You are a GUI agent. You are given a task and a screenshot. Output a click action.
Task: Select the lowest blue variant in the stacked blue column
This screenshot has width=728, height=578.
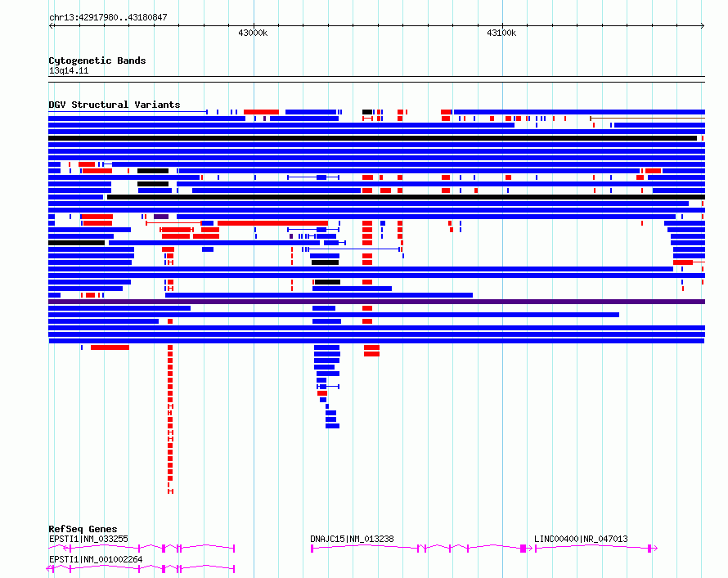coord(332,426)
